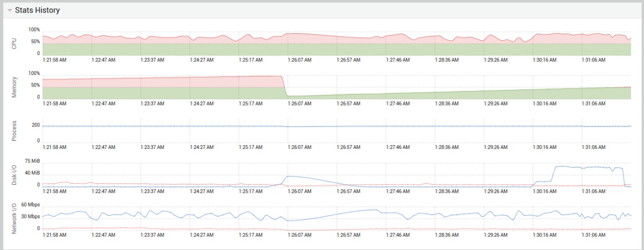Select the Network I/O chart axis label
644x250 pixels.
point(14,218)
